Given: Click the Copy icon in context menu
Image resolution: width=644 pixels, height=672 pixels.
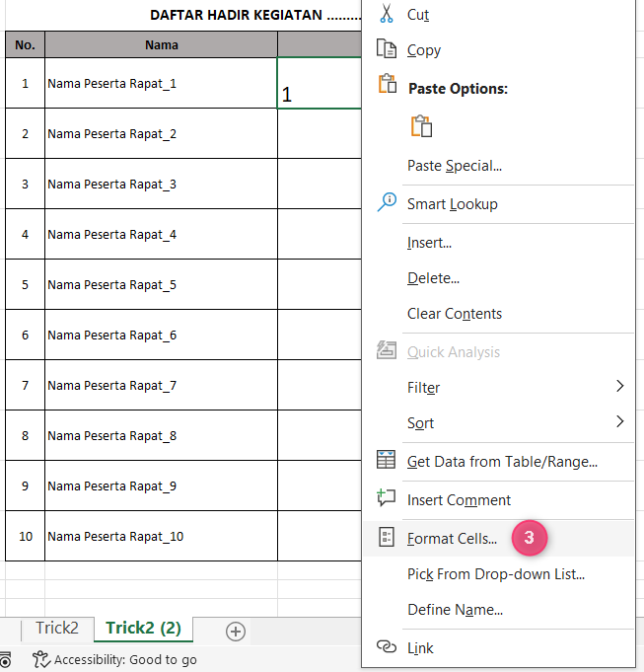Looking at the screenshot, I should pyautogui.click(x=387, y=49).
